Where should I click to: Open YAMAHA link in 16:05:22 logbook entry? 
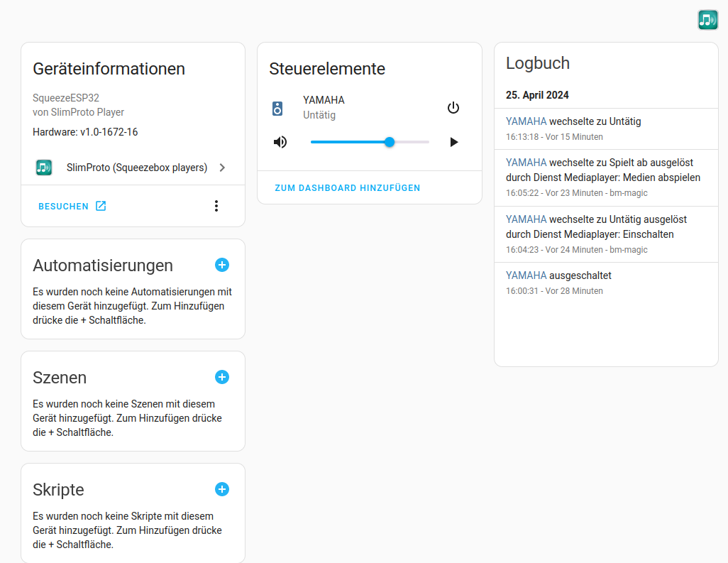pyautogui.click(x=526, y=163)
